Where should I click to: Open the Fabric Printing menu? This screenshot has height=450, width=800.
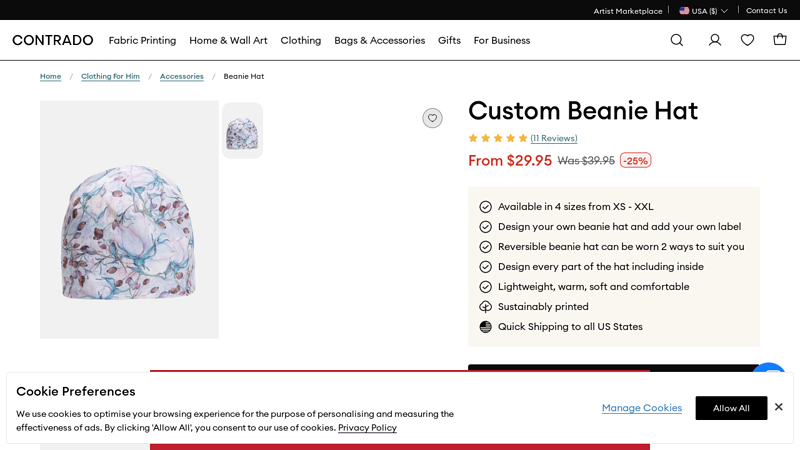(142, 40)
